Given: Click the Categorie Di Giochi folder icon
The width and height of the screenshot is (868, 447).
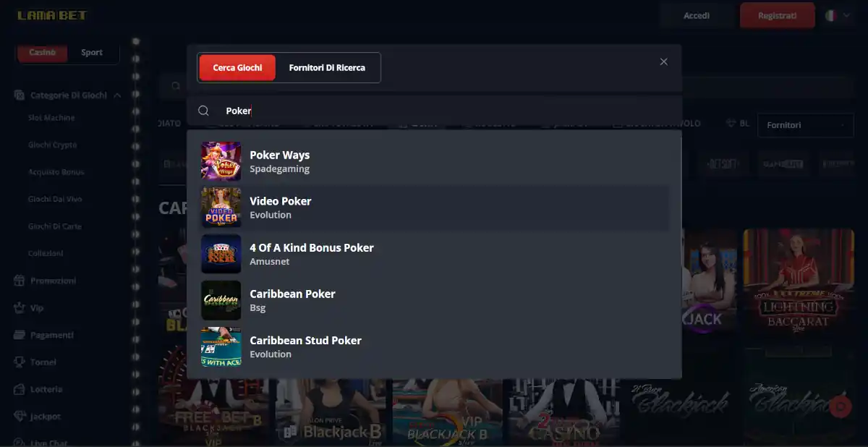Looking at the screenshot, I should 20,95.
